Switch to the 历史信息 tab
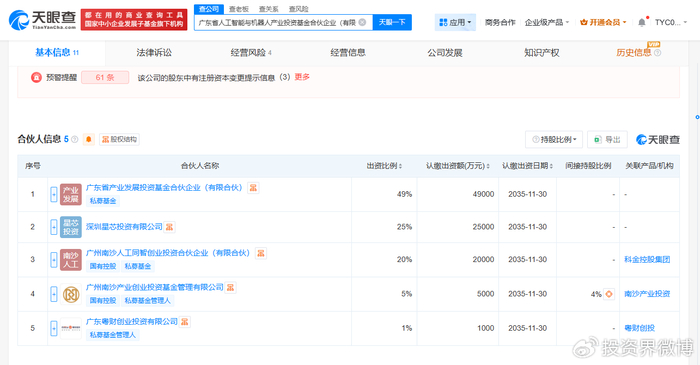 pos(634,53)
